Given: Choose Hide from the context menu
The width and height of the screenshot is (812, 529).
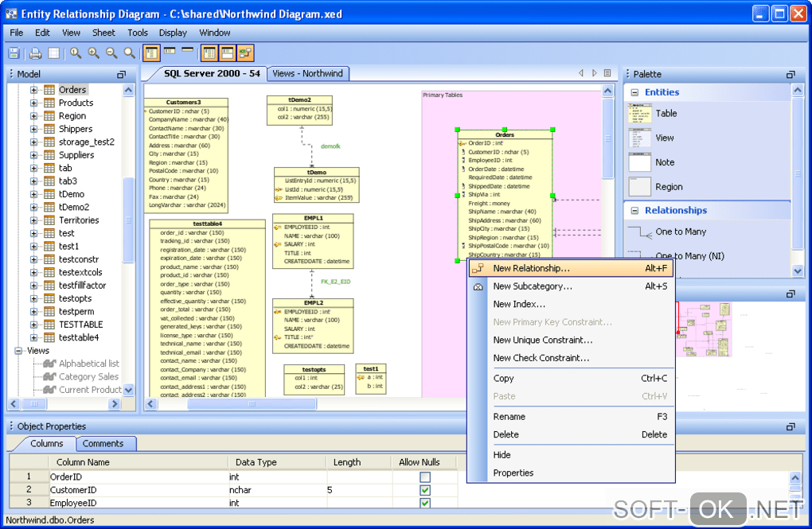Looking at the screenshot, I should click(571, 455).
